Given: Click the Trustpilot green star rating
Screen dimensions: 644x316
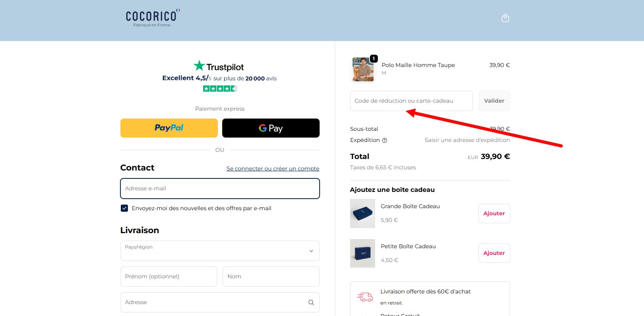Looking at the screenshot, I should (x=220, y=88).
